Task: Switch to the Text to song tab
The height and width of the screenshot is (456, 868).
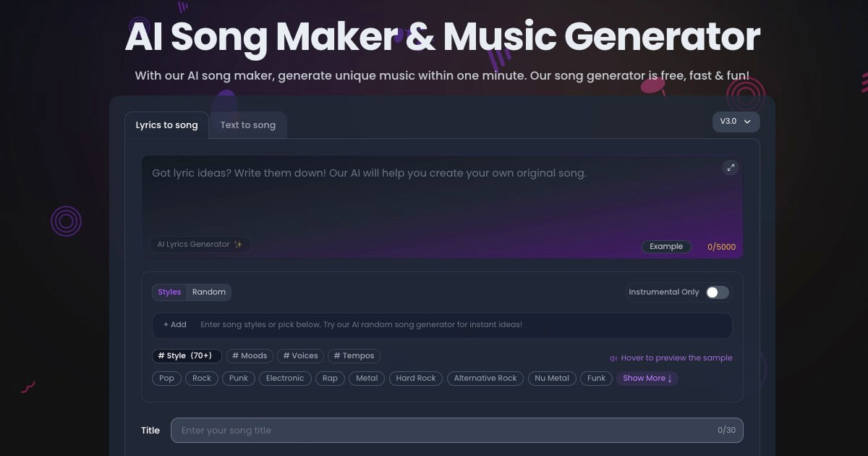Action: point(247,124)
